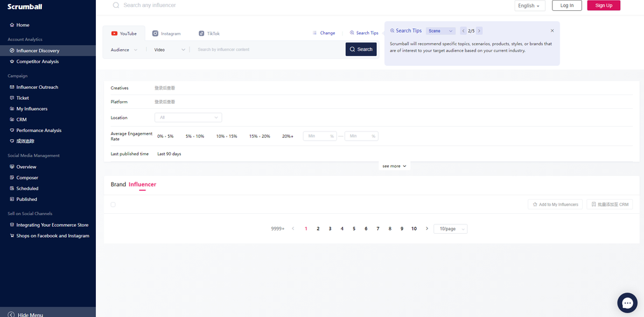The height and width of the screenshot is (317, 644).
Task: Open the Audience dropdown
Action: (x=124, y=50)
